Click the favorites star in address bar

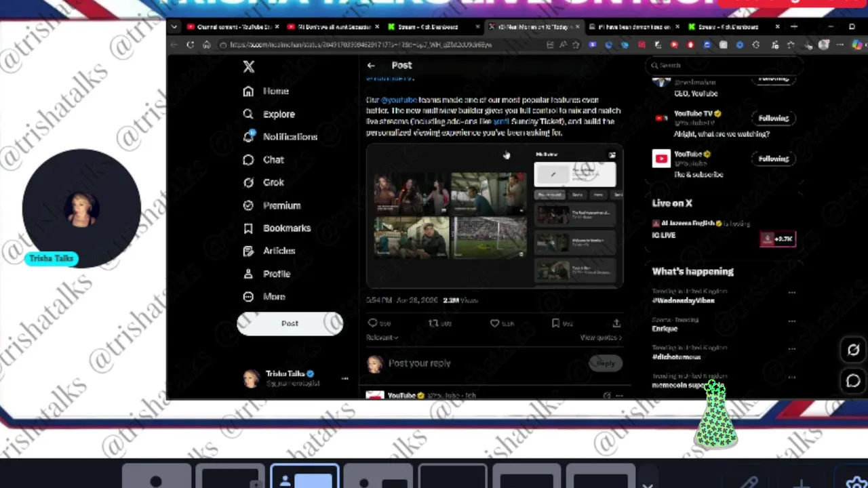(x=576, y=45)
